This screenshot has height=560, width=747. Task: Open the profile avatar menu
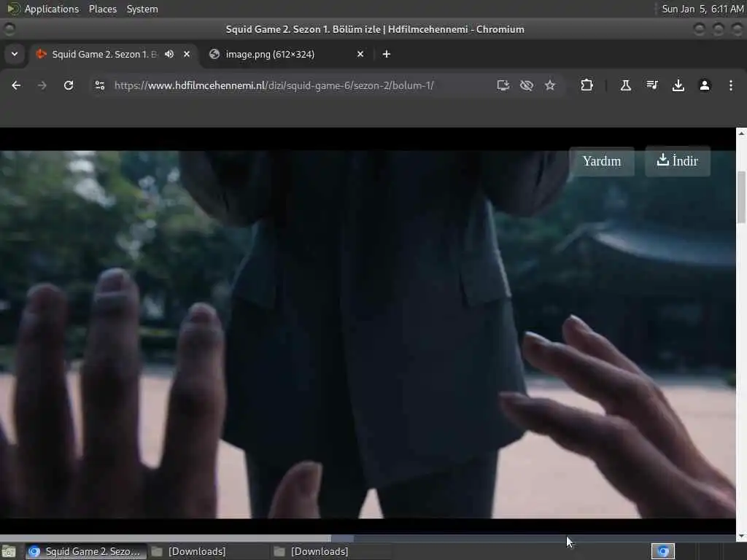(705, 85)
